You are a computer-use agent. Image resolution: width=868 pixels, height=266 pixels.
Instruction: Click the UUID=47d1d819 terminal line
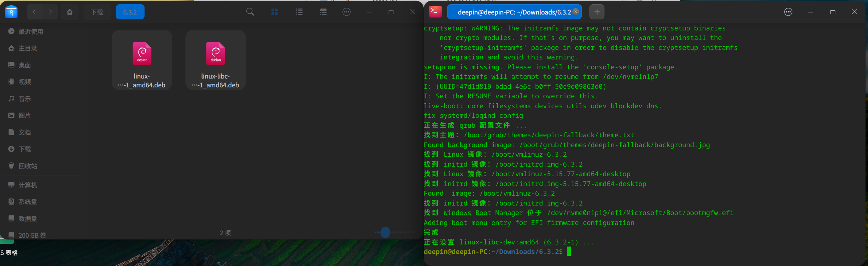515,87
